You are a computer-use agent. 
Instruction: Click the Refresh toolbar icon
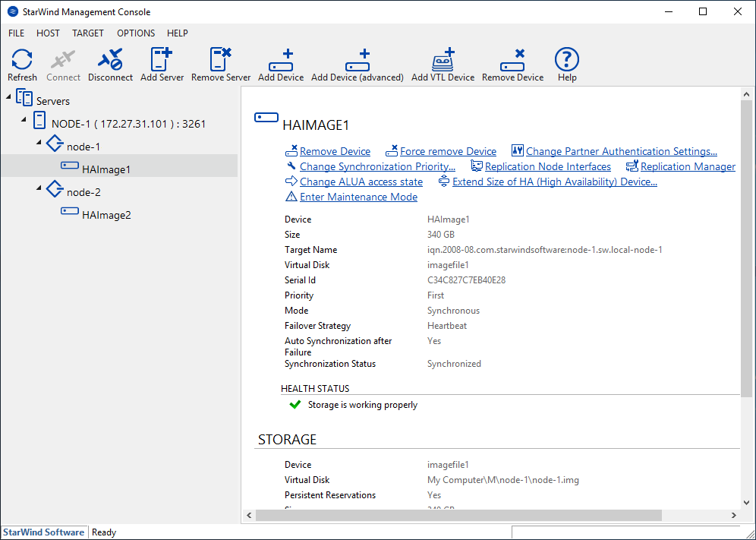22,60
